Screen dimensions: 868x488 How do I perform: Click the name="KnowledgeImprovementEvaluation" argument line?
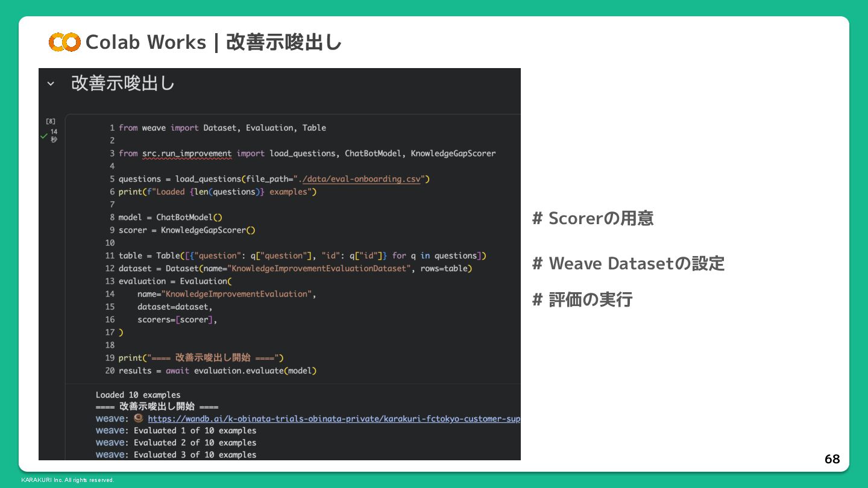(227, 294)
